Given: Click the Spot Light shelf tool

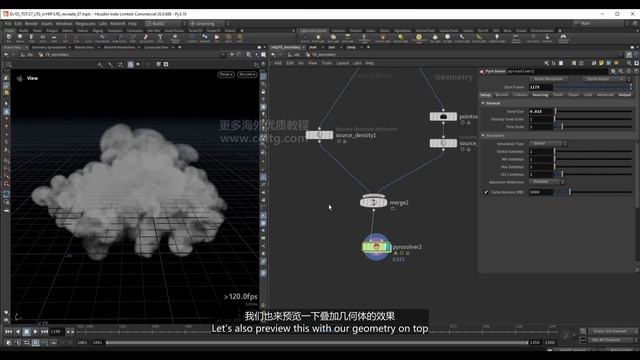Looking at the screenshot, I should click(x=333, y=38).
